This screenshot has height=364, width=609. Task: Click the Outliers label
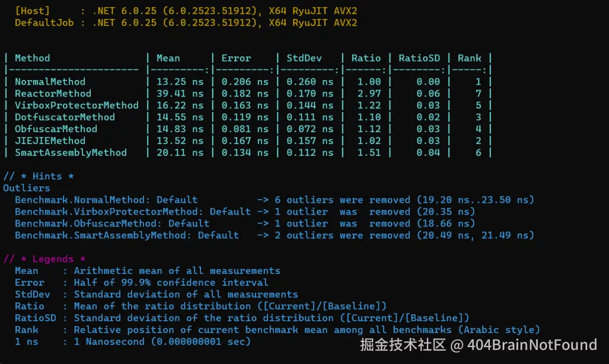click(27, 188)
